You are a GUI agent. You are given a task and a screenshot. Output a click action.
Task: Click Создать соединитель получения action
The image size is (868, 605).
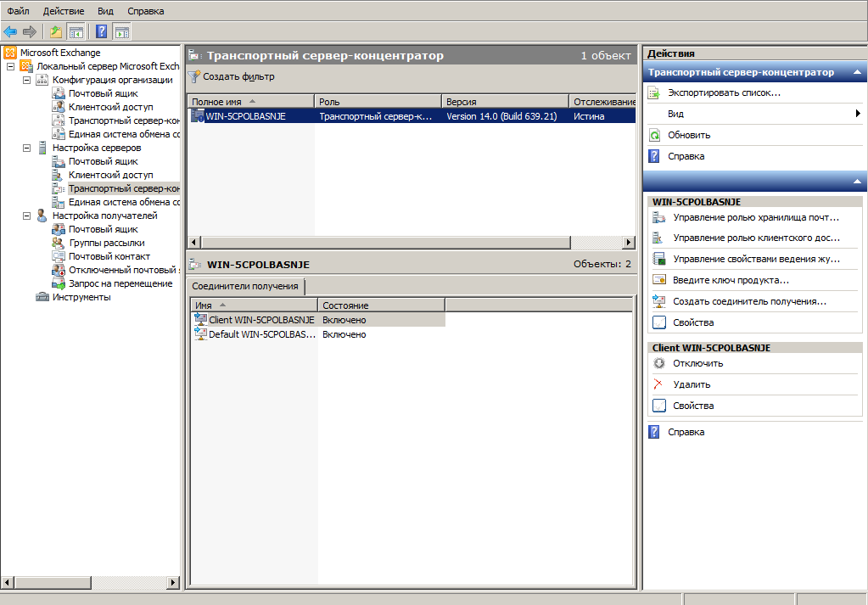[749, 302]
